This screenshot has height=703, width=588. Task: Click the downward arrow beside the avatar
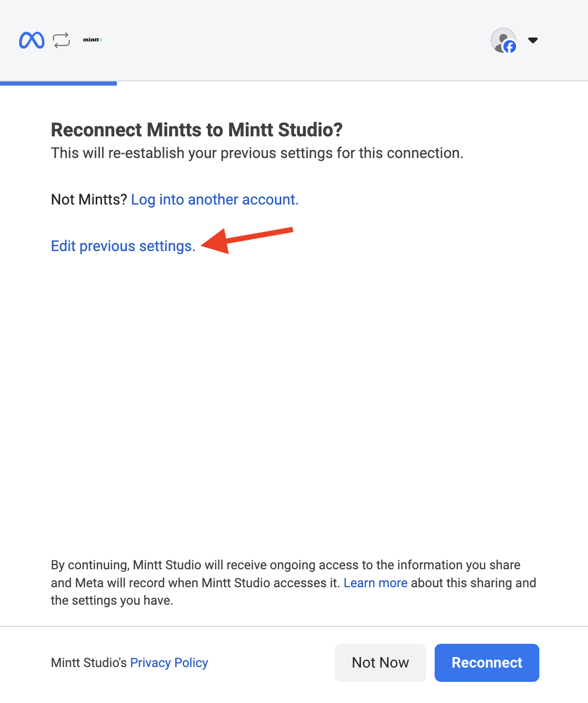533,40
